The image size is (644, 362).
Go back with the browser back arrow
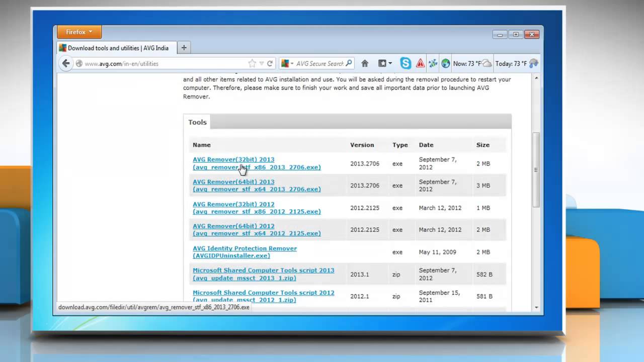pyautogui.click(x=65, y=63)
